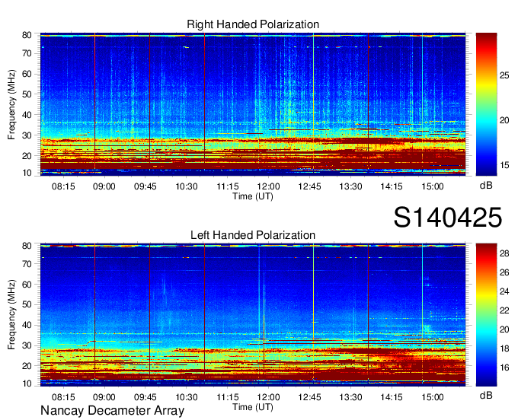Click the 'Left Handed Polarization' plot title
518x420 pixels.
[253, 235]
